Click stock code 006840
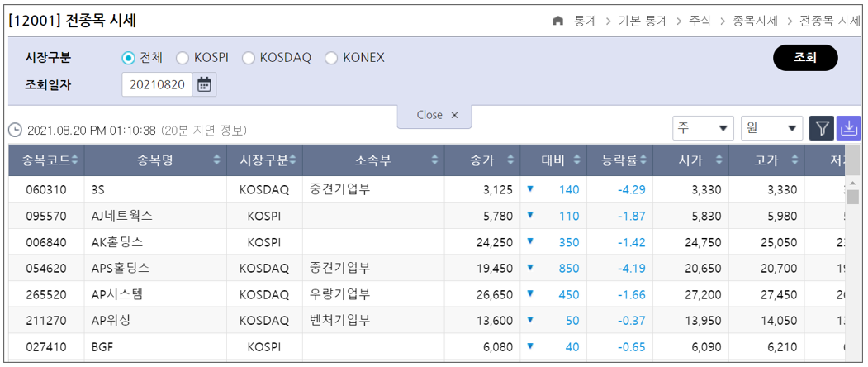Viewport: 868px width, 367px height. [x=46, y=242]
